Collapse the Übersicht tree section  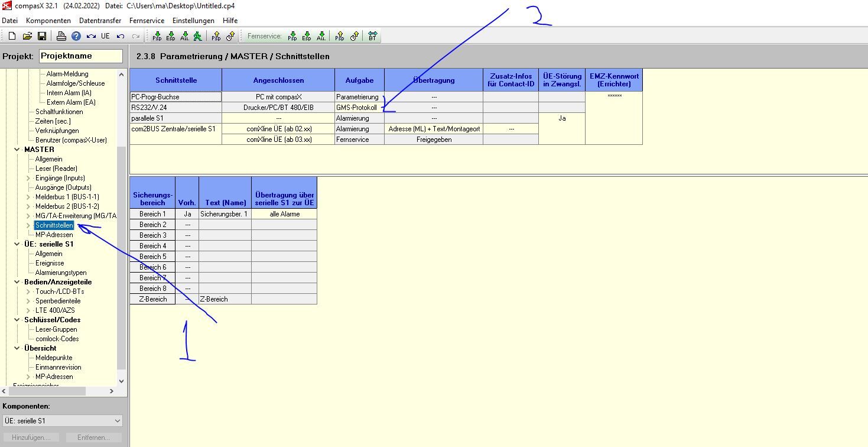tap(17, 348)
